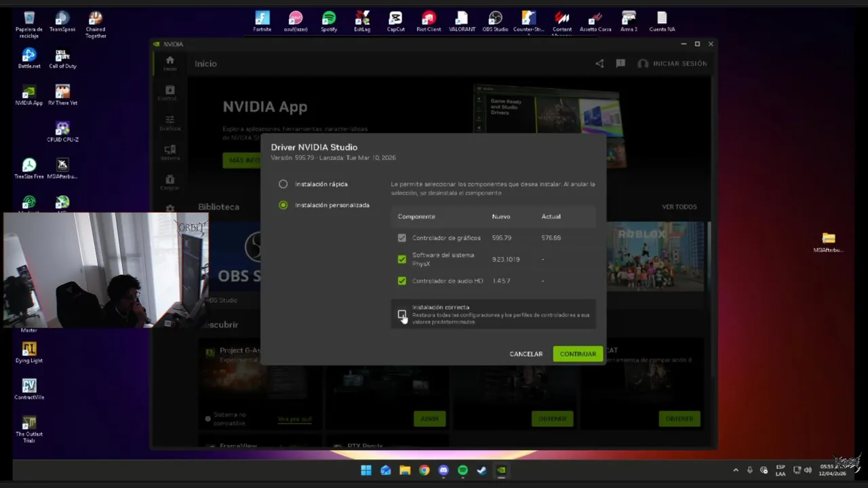The height and width of the screenshot is (488, 868).
Task: Select the NVIDIA App desktop shortcut
Action: tap(29, 95)
